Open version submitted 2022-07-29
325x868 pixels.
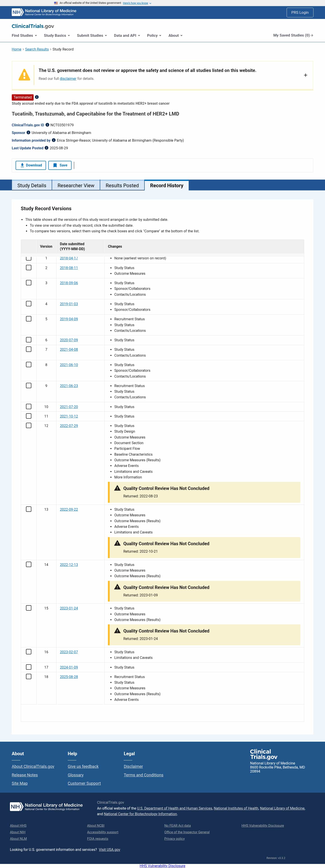tap(69, 426)
